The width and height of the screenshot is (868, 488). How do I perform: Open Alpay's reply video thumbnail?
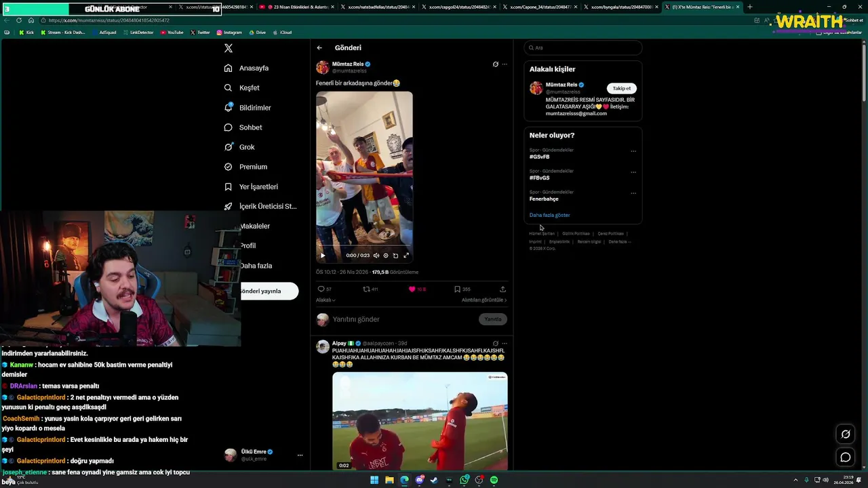pyautogui.click(x=420, y=421)
